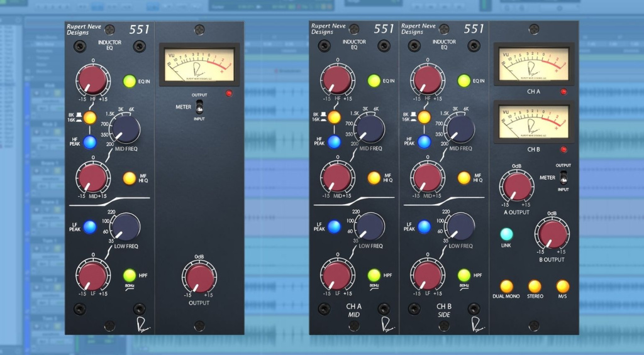Click the MID gain knob on CH B SIDE strip
Image resolution: width=644 pixels, height=355 pixels.
point(427,177)
